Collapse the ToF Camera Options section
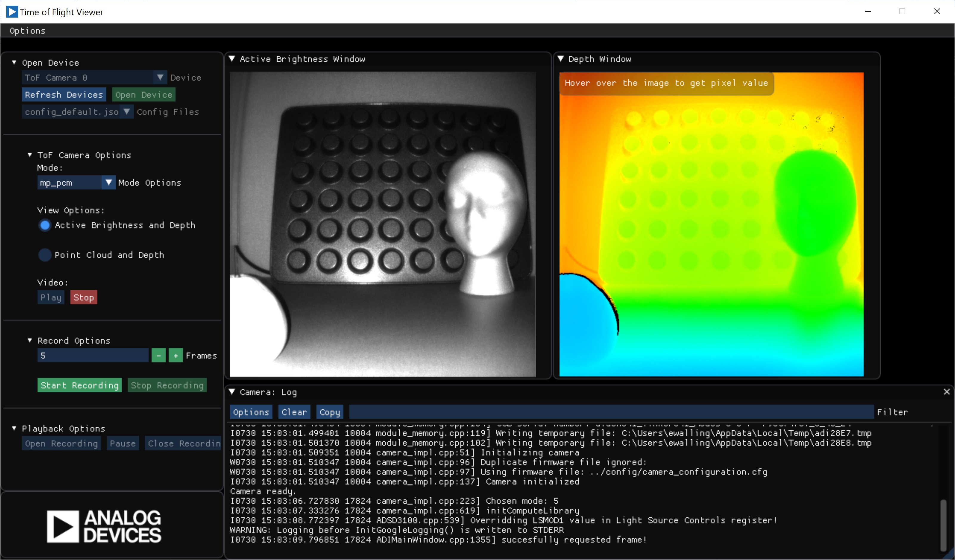This screenshot has height=560, width=955. [x=30, y=155]
